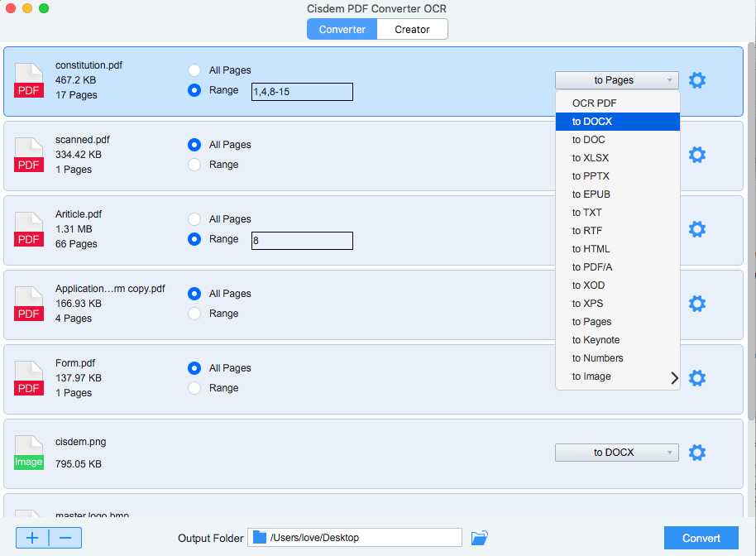Select All Pages for scanned.pdf
The height and width of the screenshot is (556, 756).
[x=194, y=145]
